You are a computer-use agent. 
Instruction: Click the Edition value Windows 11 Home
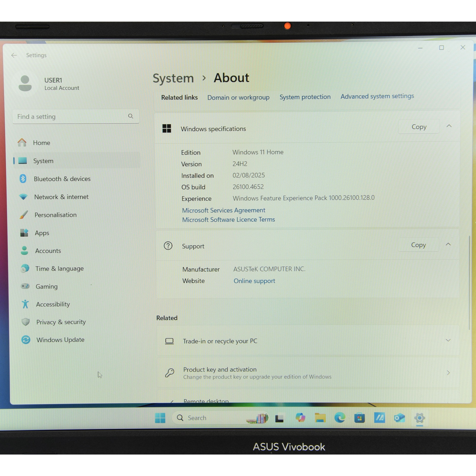258,152
